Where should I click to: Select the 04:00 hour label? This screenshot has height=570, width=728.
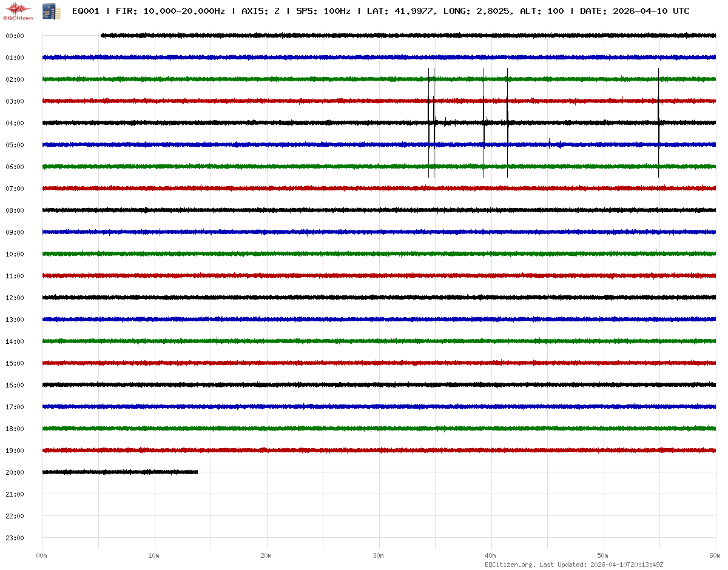pyautogui.click(x=15, y=123)
